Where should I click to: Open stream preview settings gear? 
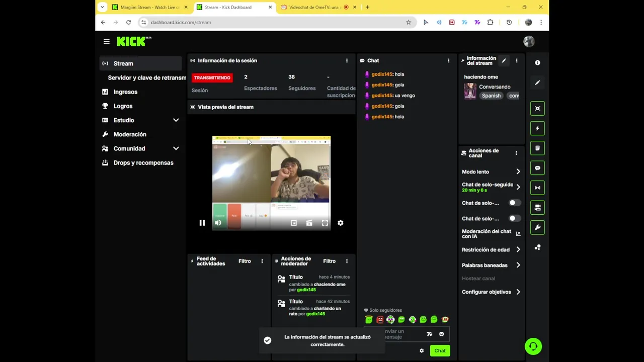(341, 223)
